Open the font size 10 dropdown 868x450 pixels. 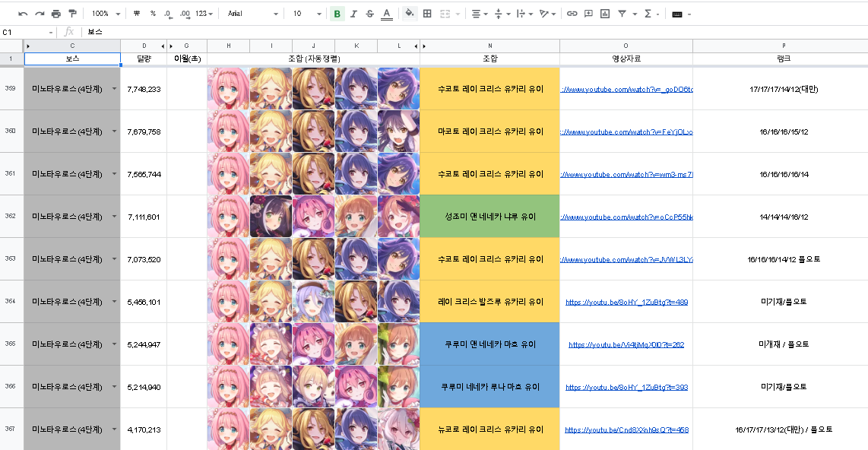(306, 14)
